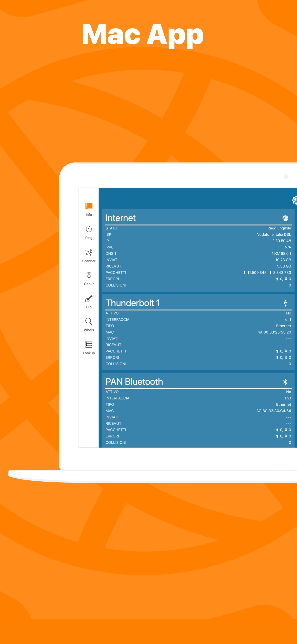This screenshot has width=297, height=644.
Task: Select the Ping tool icon
Action: point(89,229)
